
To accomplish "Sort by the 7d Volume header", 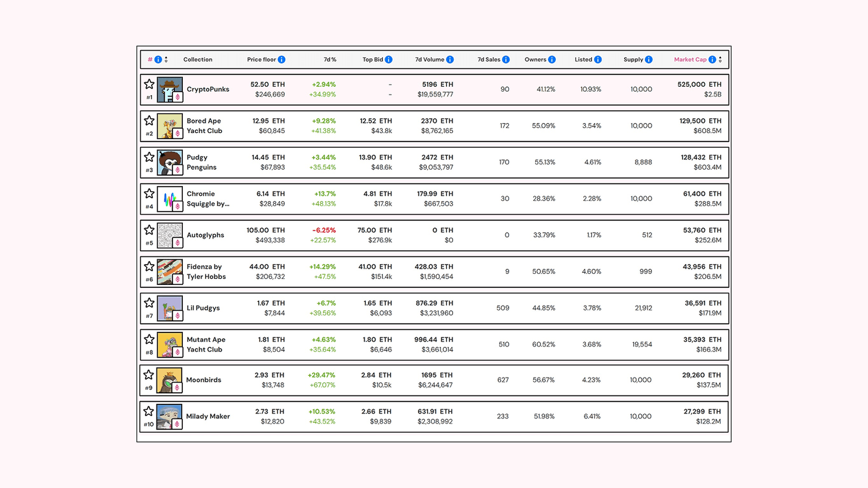I will tap(429, 59).
